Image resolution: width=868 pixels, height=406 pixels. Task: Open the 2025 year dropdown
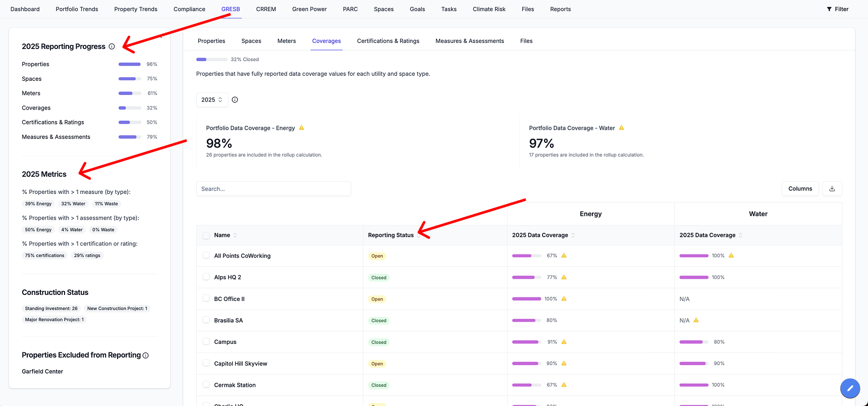[x=212, y=100]
